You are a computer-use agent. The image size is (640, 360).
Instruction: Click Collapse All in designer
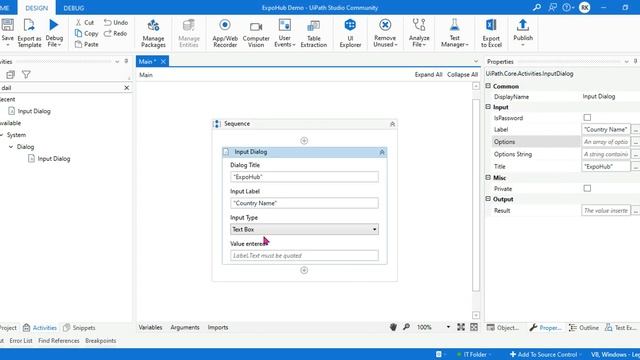tap(462, 75)
